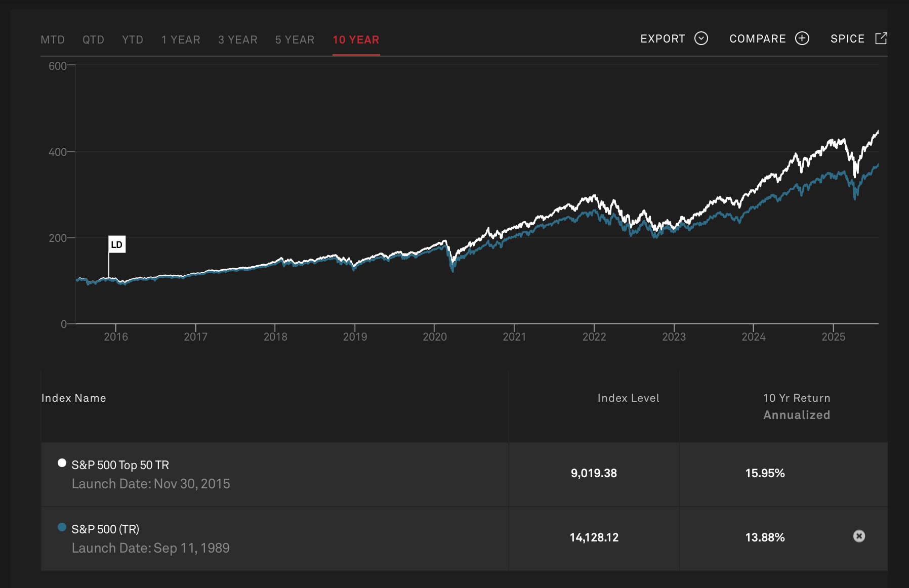The width and height of the screenshot is (909, 588).
Task: Select the QTD time range tab
Action: point(93,39)
